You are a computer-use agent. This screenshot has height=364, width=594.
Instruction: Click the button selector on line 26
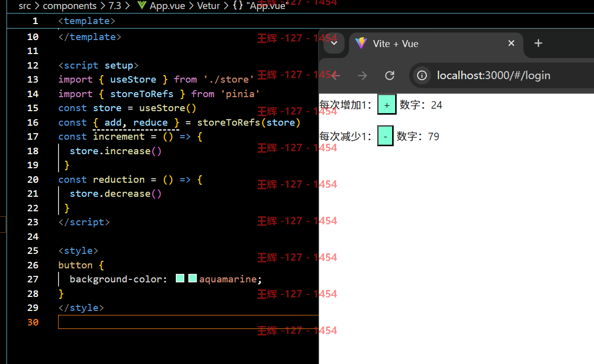76,265
